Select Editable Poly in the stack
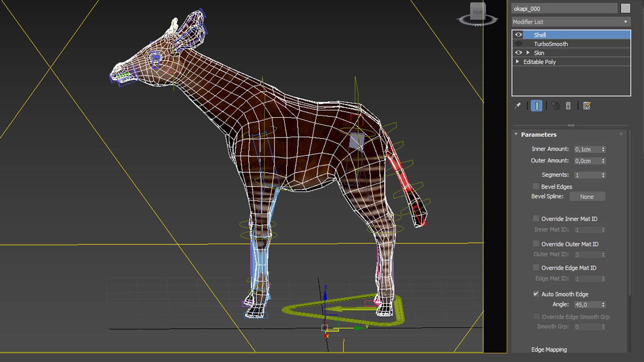The width and height of the screenshot is (644, 362). pyautogui.click(x=571, y=62)
